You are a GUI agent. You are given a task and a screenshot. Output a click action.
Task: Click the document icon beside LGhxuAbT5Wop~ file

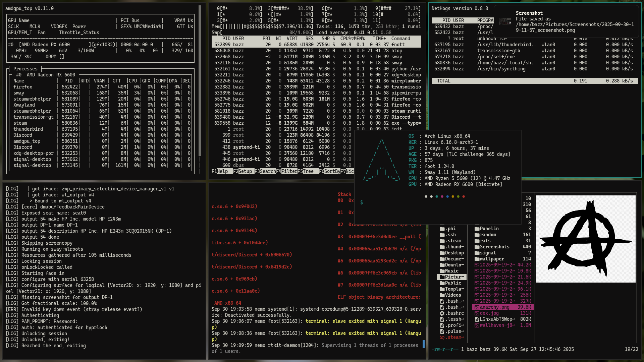tap(477, 319)
